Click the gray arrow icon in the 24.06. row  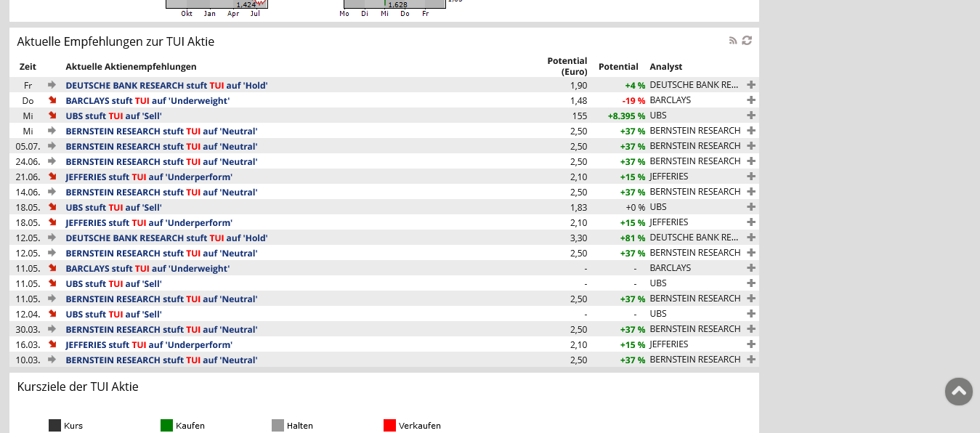click(x=52, y=161)
